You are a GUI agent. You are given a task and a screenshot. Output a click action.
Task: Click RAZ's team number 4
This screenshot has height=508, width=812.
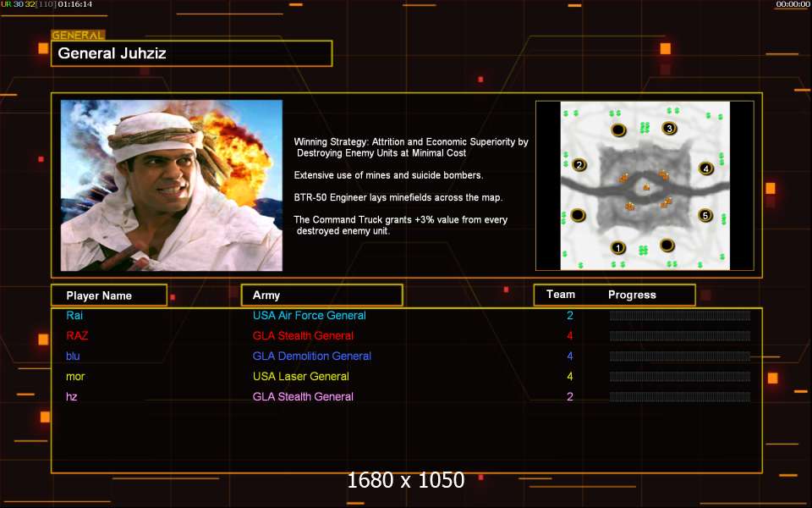tap(569, 335)
